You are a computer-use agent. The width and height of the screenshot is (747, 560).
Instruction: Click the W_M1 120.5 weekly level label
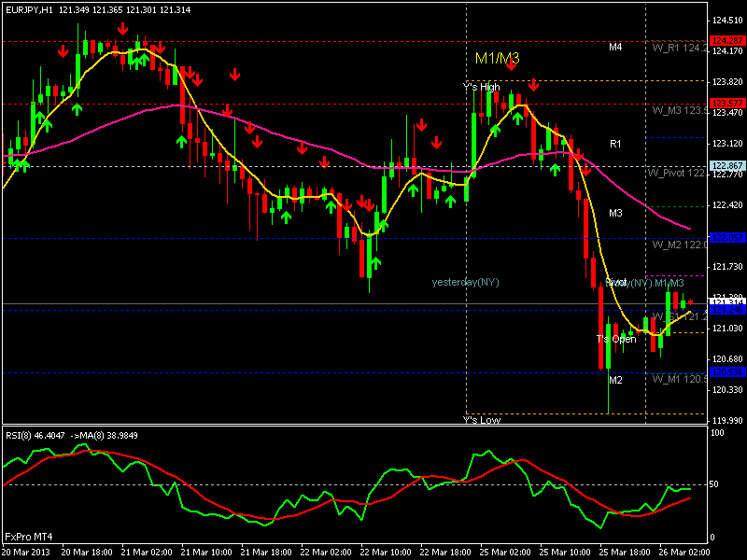click(x=680, y=379)
